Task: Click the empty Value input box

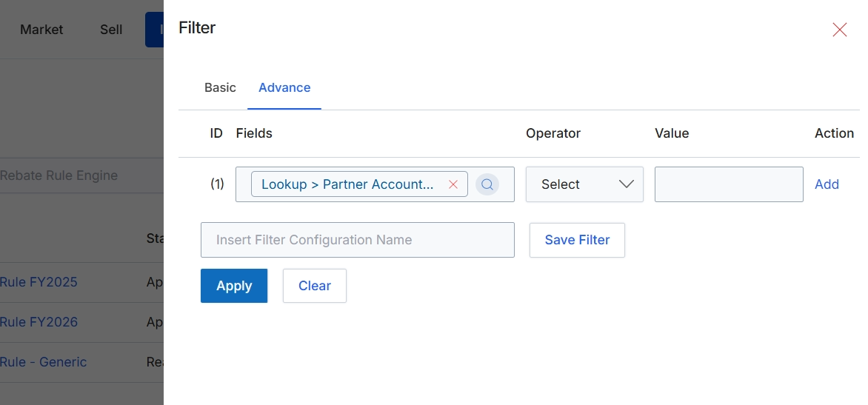Action: tap(729, 184)
